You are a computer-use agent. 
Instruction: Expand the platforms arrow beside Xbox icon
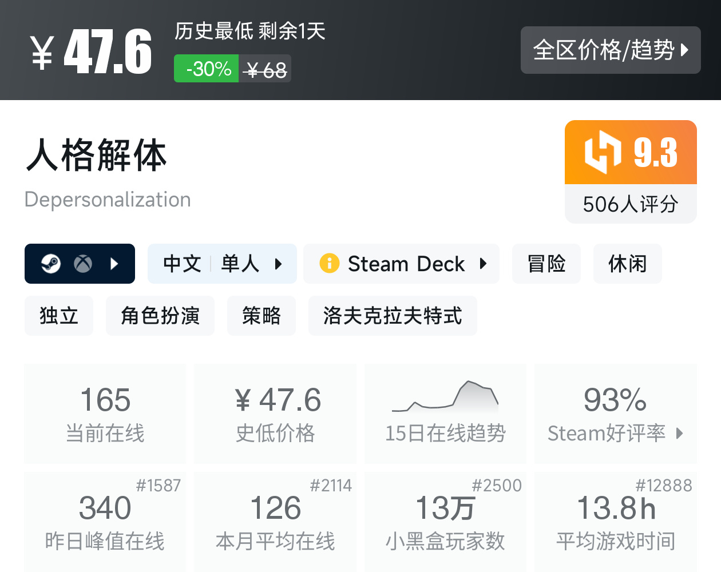114,264
